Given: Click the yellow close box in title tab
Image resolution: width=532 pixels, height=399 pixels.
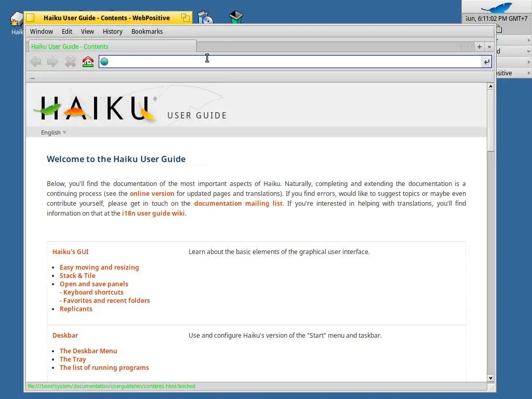Looking at the screenshot, I should [x=30, y=18].
